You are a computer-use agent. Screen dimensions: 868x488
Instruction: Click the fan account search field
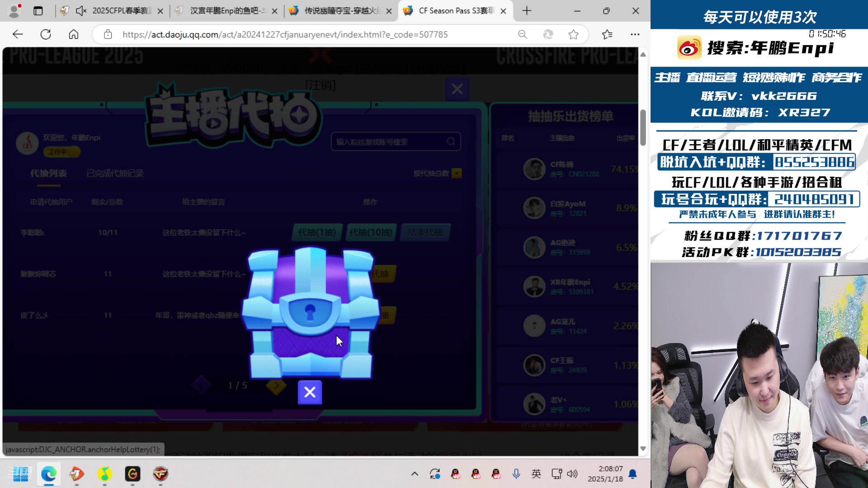pyautogui.click(x=390, y=142)
